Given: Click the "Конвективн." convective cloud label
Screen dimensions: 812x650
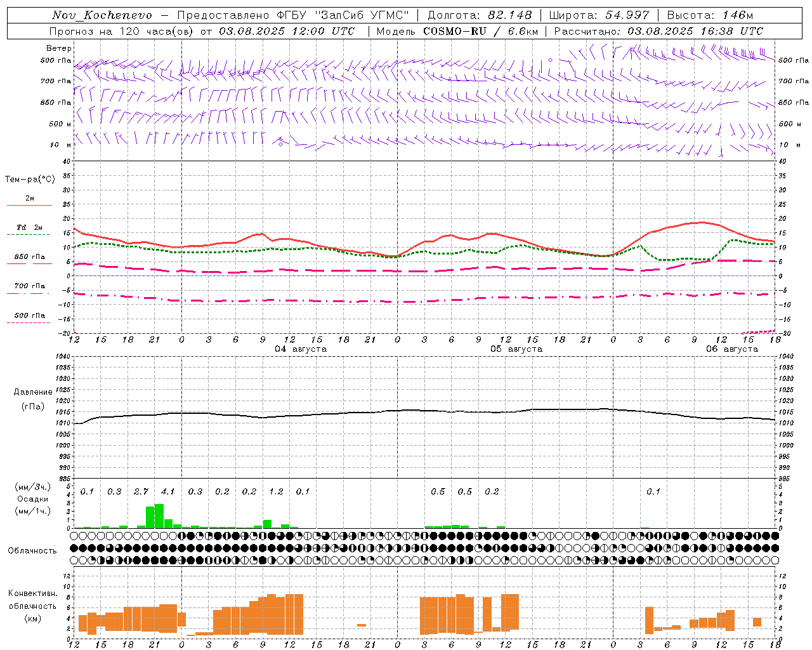Looking at the screenshot, I should 32,594.
